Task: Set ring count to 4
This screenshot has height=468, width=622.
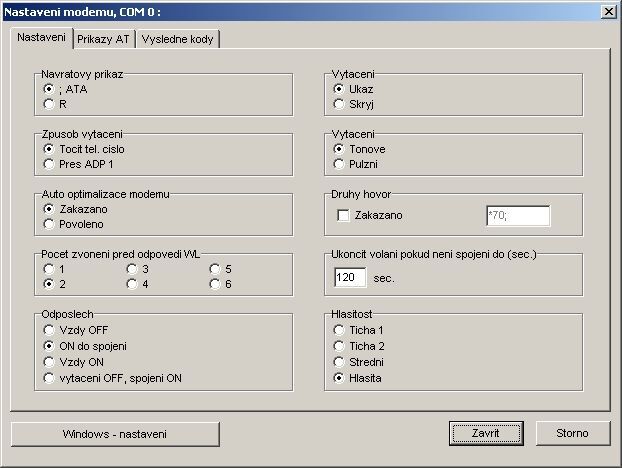Action: (132, 283)
